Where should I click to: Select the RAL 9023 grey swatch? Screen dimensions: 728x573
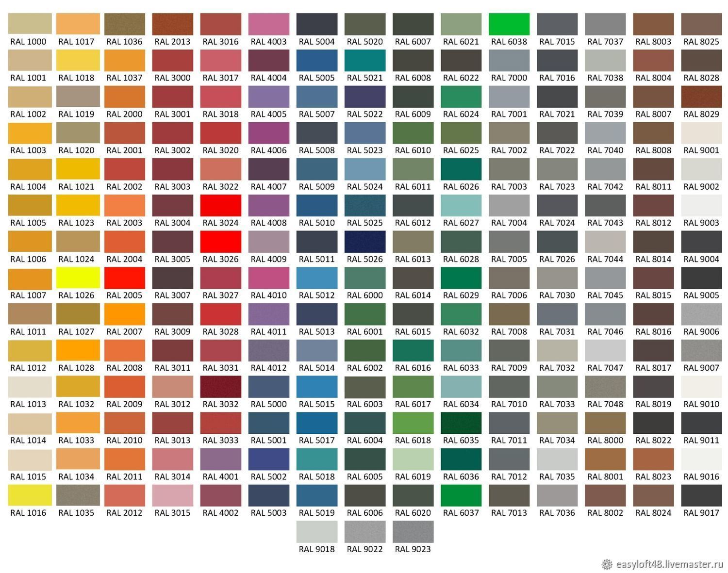pos(413,531)
